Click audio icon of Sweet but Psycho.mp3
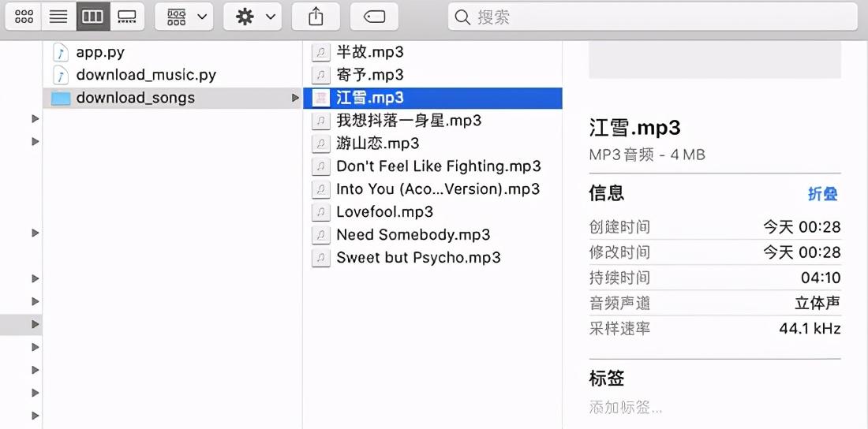The image size is (868, 429). pos(320,257)
